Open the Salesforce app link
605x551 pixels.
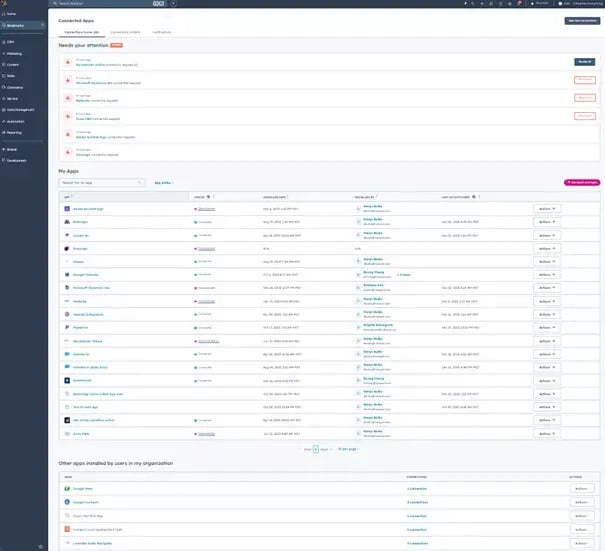81,354
